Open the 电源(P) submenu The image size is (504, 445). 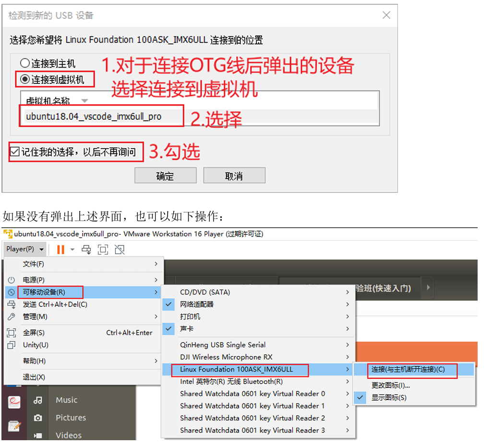[84, 280]
